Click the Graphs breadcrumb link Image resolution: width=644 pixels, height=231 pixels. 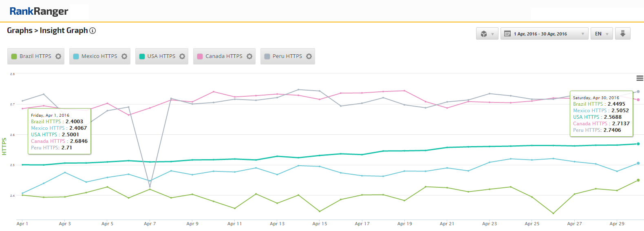click(19, 31)
